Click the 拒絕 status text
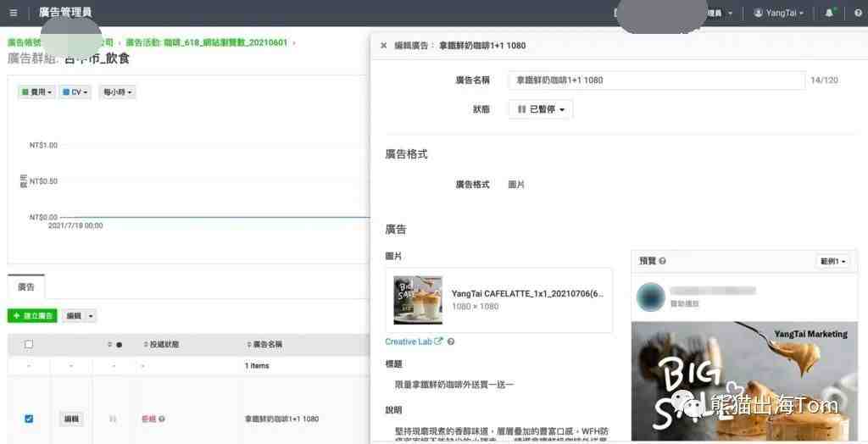The height and width of the screenshot is (444, 868). [x=149, y=419]
